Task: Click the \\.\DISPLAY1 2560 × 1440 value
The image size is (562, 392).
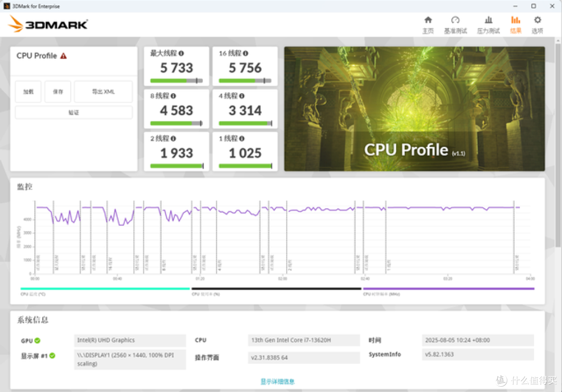Action: pyautogui.click(x=130, y=359)
